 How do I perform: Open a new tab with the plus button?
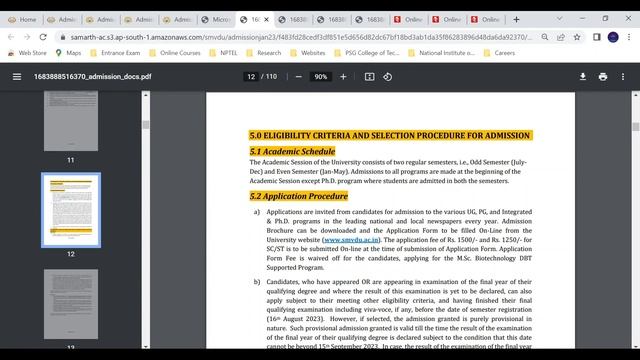click(x=516, y=19)
